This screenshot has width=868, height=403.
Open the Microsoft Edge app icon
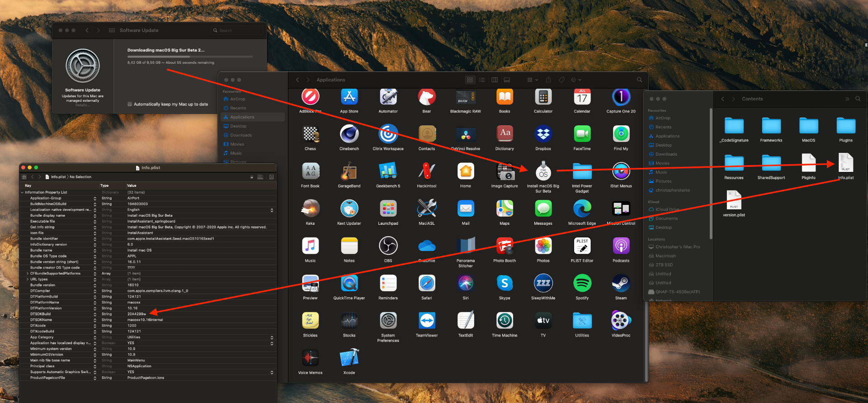point(582,209)
